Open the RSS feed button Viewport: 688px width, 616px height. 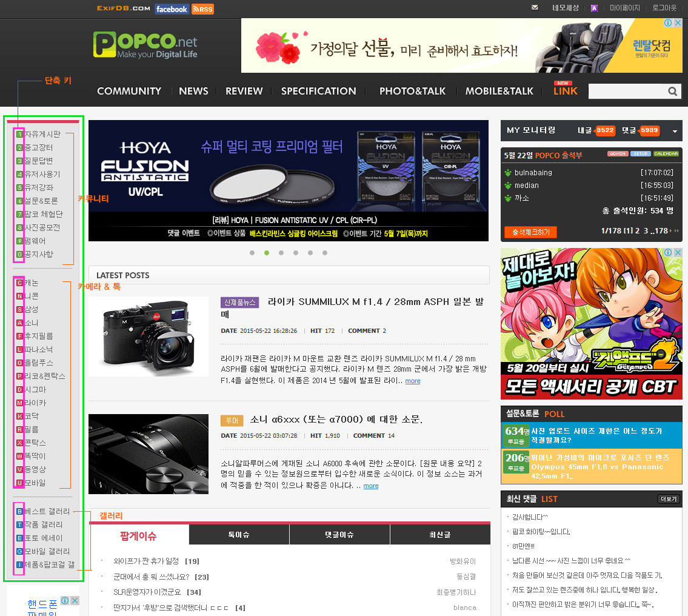click(x=202, y=9)
